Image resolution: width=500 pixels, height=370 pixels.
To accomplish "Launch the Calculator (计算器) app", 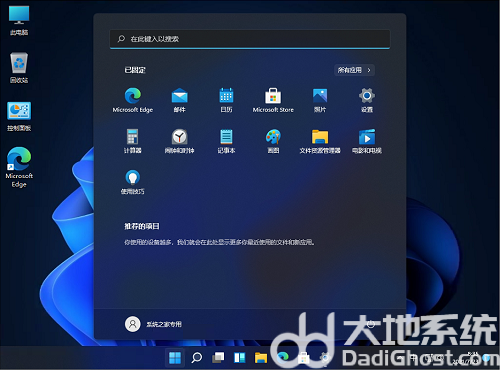I will coord(133,141).
